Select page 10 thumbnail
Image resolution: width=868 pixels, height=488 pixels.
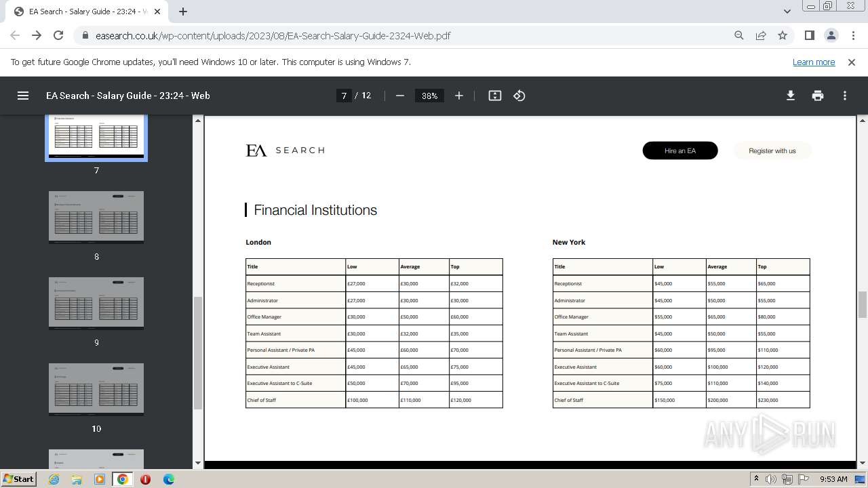[96, 389]
